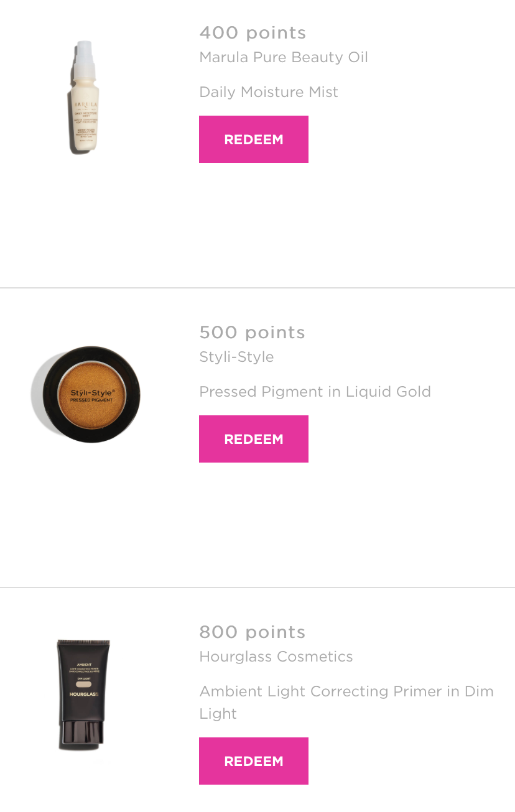Open the Marula mist bottle image
515x812 pixels.
point(84,96)
